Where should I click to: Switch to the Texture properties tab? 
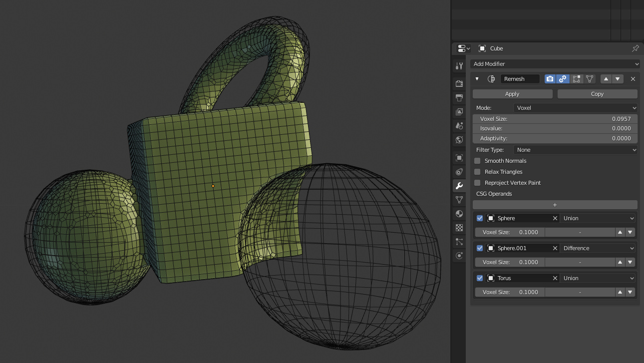pyautogui.click(x=459, y=228)
